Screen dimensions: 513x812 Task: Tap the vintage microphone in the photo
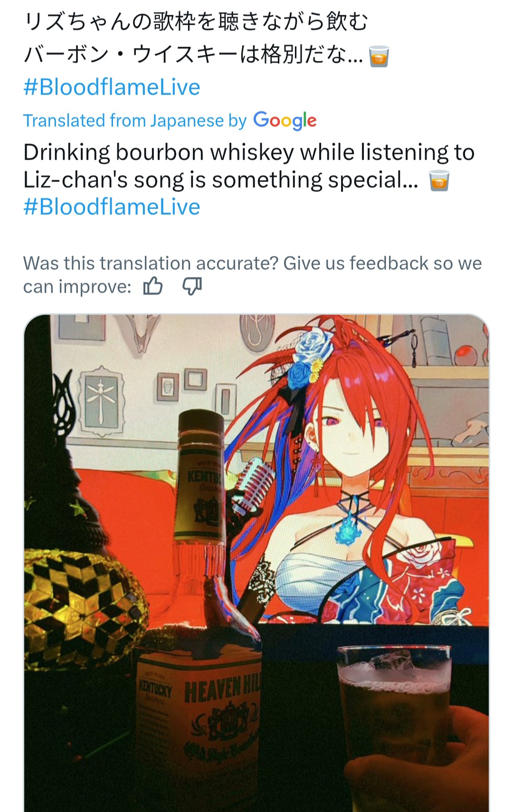(249, 485)
